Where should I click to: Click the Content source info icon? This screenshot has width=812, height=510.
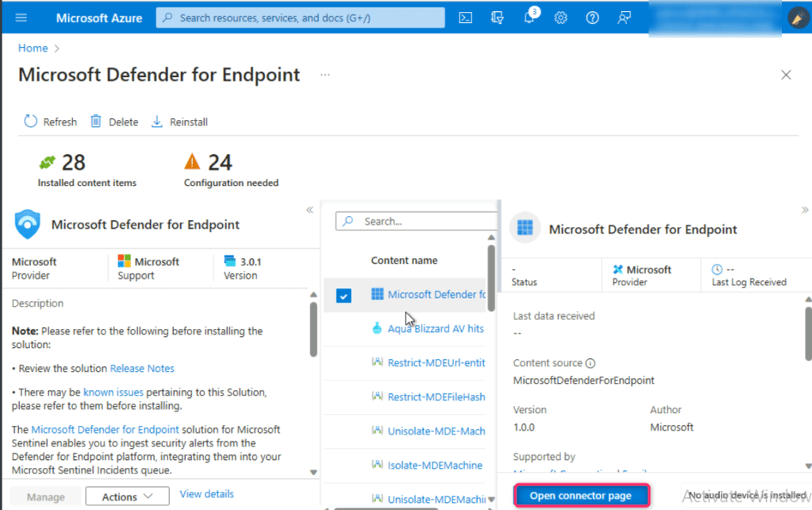590,364
